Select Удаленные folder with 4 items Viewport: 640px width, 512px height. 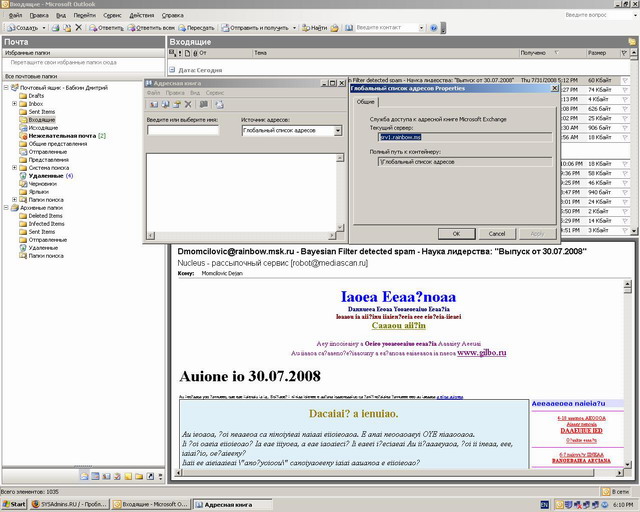[x=46, y=176]
